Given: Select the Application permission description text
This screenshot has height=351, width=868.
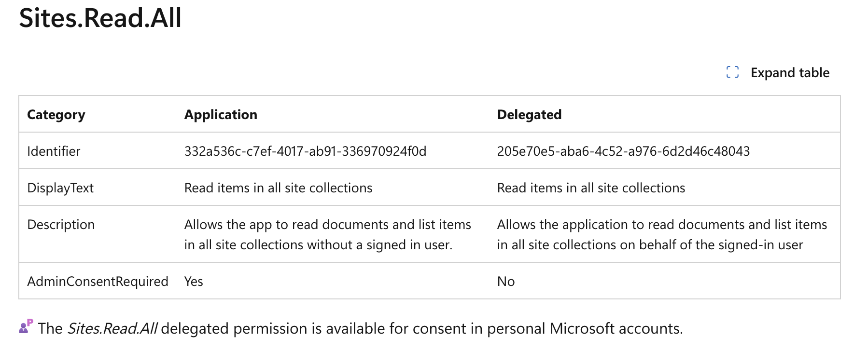Looking at the screenshot, I should pyautogui.click(x=327, y=234).
